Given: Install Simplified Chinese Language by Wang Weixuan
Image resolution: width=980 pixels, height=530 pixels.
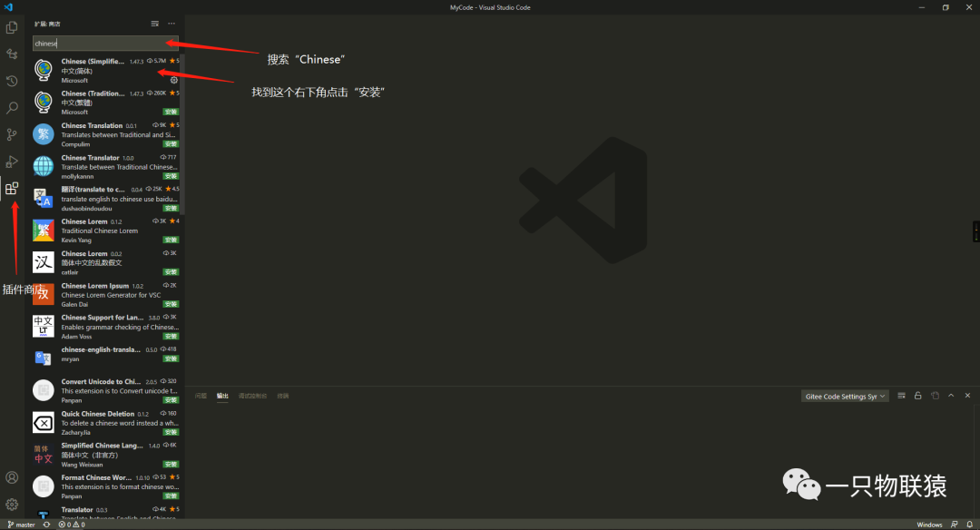Looking at the screenshot, I should [171, 465].
